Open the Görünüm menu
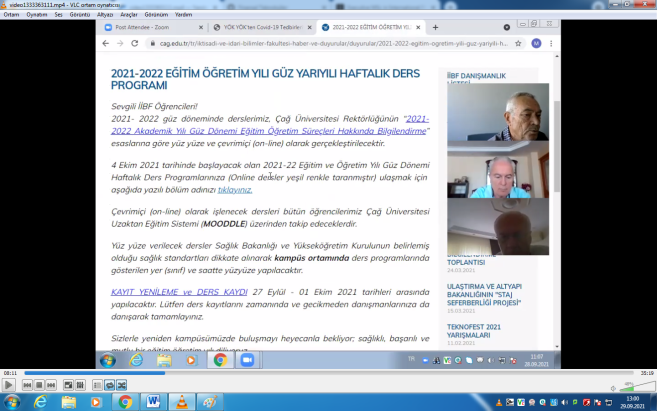 (156, 15)
